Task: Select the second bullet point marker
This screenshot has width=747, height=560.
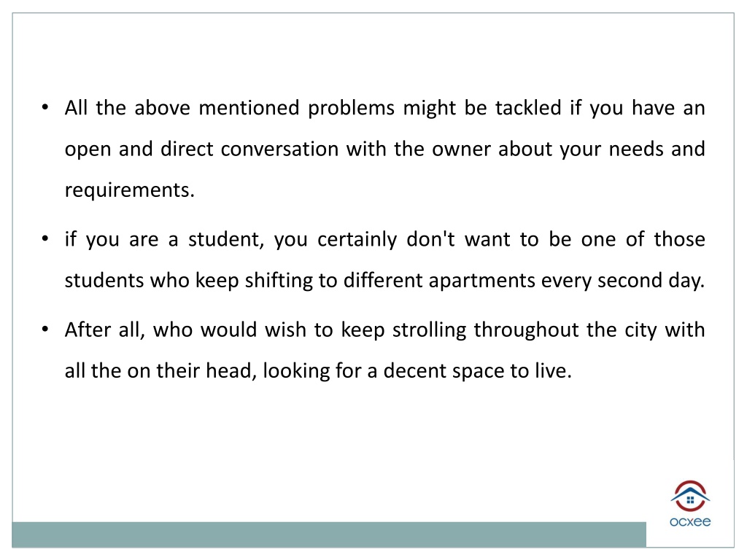Action: coord(44,238)
